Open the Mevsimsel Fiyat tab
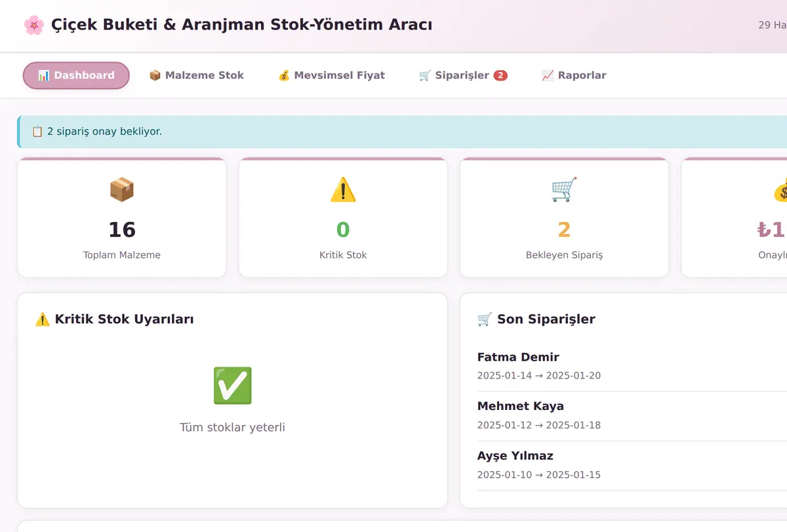The image size is (787, 532). coord(331,75)
